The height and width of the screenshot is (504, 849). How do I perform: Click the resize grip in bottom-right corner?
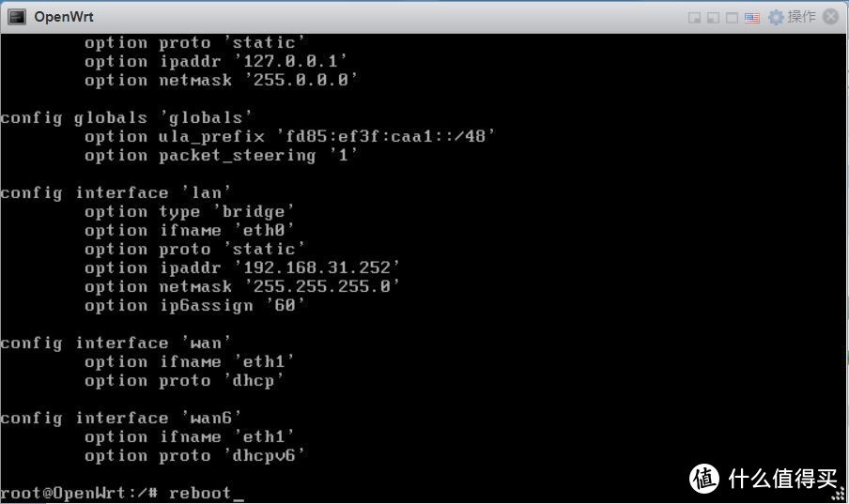[841, 494]
